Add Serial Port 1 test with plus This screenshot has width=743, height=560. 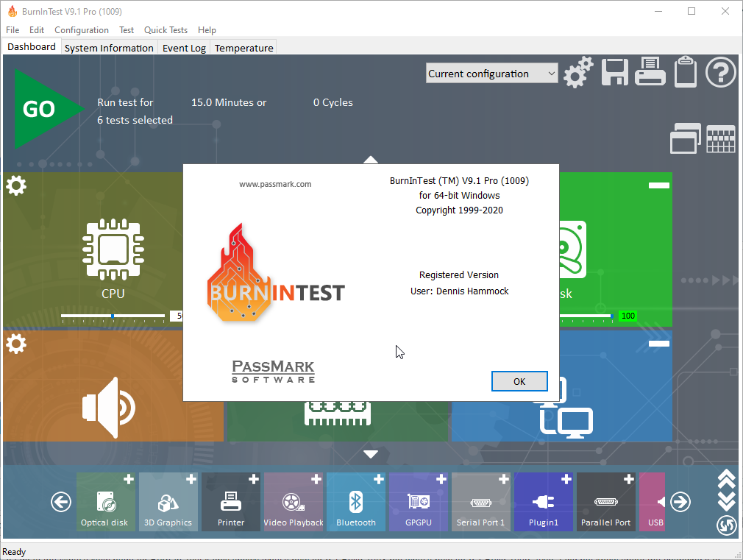click(504, 479)
